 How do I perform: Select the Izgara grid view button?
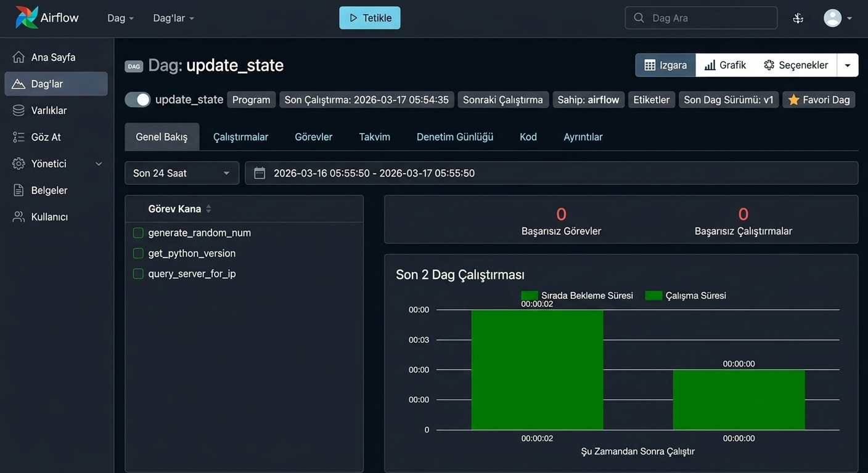coord(666,65)
